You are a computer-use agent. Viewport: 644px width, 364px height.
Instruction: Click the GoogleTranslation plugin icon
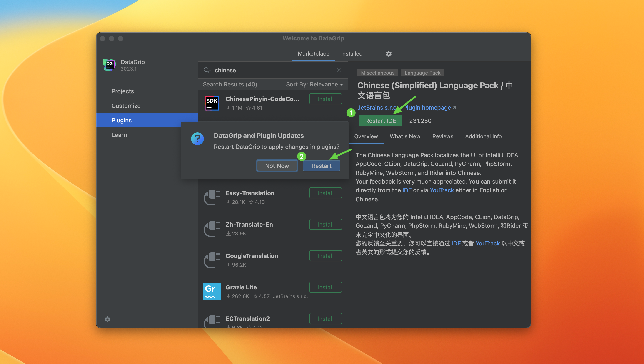tap(212, 260)
